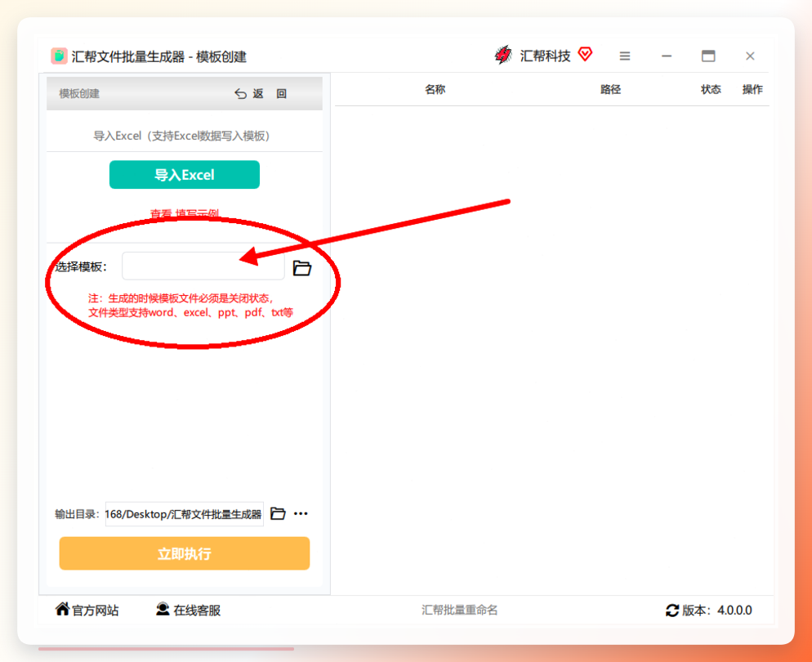Open the 汇帮批量重命名 link in footer

tap(459, 611)
